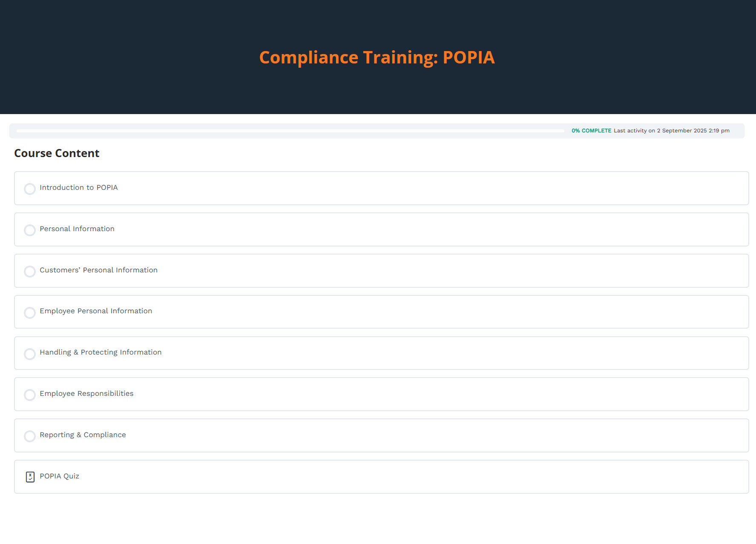Image resolution: width=756 pixels, height=544 pixels.
Task: Open the Reporting & Compliance lesson
Action: coord(83,435)
